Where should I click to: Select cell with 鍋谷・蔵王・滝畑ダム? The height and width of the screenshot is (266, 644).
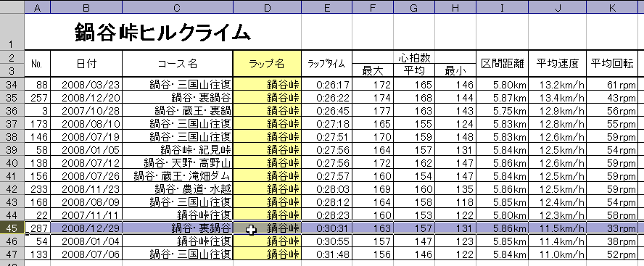pyautogui.click(x=178, y=176)
